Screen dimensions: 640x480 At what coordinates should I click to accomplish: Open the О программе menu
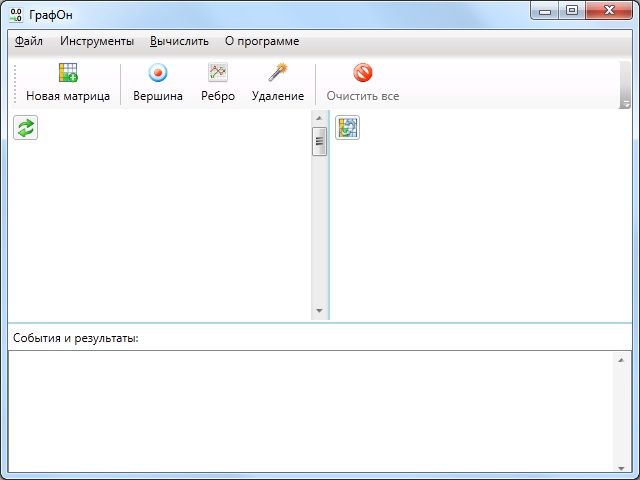pos(262,41)
